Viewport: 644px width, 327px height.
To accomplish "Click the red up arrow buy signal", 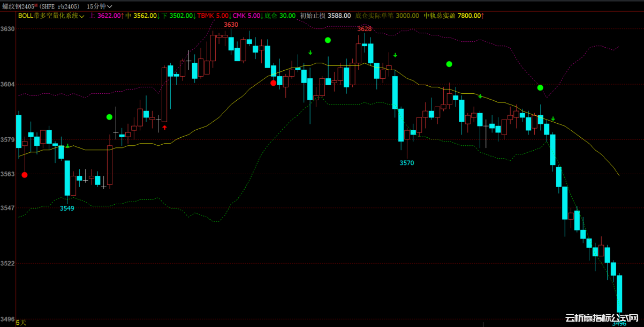I will pos(165,128).
